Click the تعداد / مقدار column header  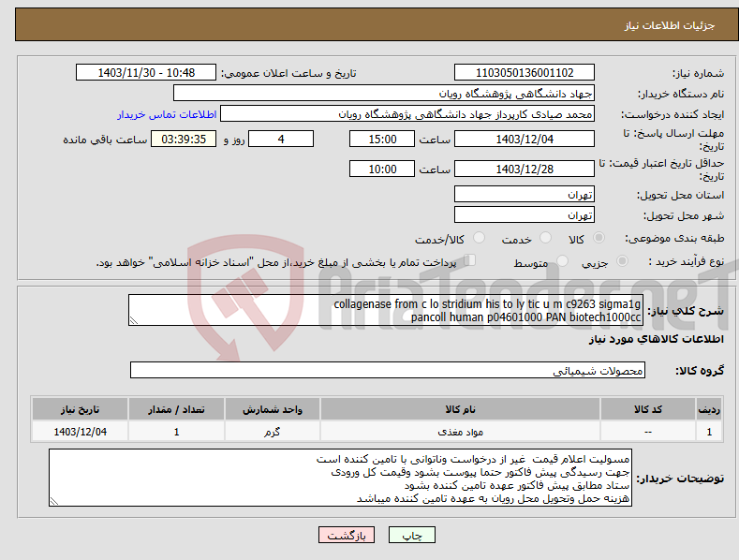tap(176, 409)
